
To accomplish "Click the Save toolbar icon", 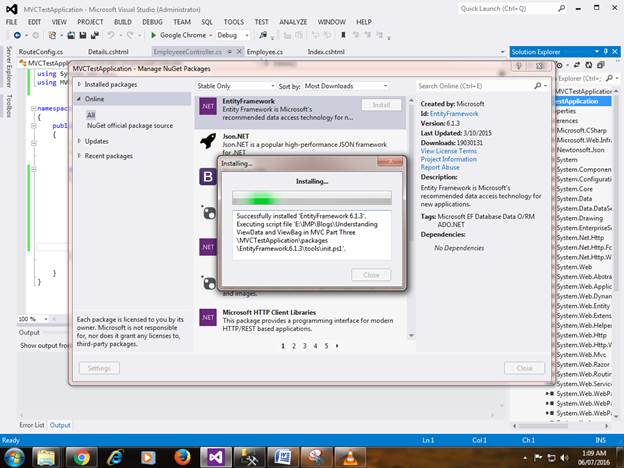I will [83, 35].
